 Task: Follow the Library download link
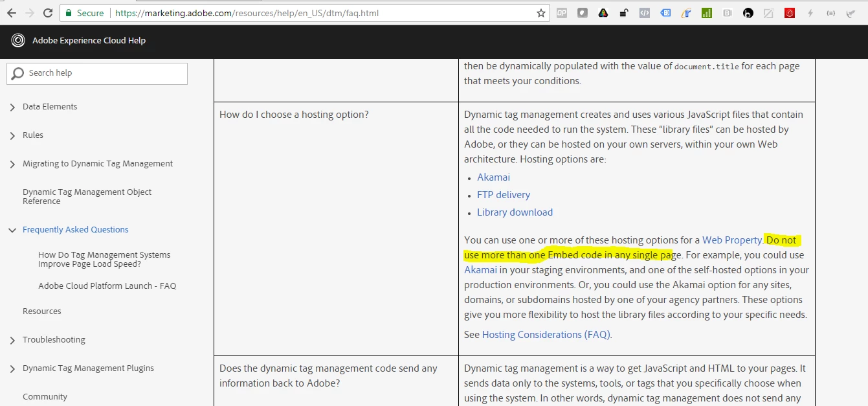[515, 212]
